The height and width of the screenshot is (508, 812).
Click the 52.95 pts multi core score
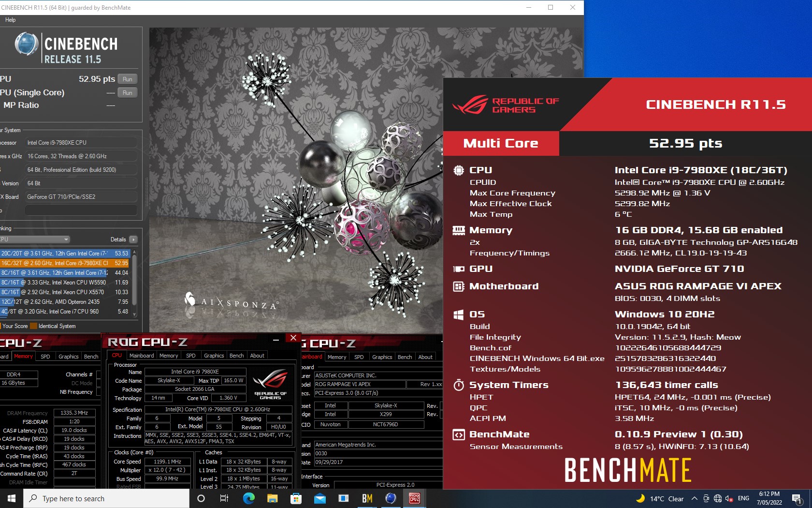[685, 143]
